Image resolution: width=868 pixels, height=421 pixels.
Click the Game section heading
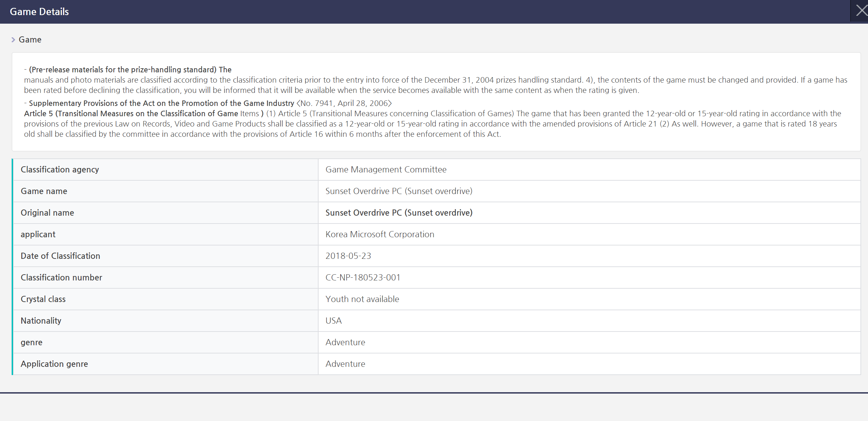tap(30, 40)
